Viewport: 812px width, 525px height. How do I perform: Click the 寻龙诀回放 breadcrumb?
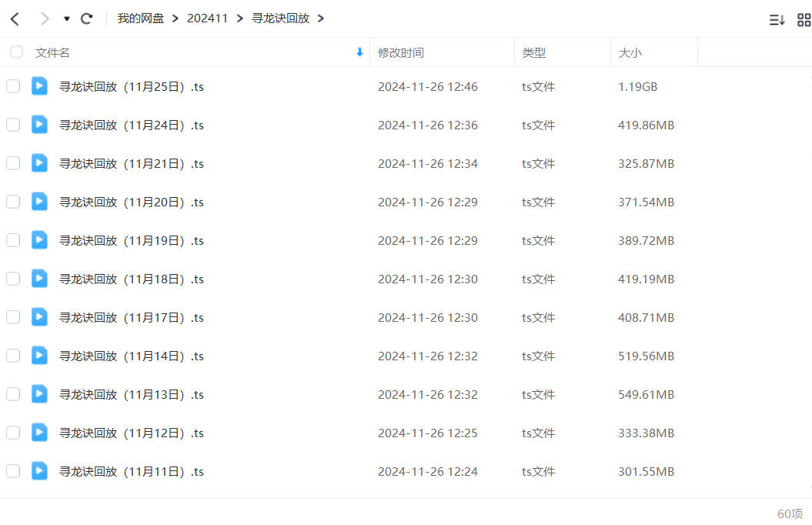tap(280, 18)
